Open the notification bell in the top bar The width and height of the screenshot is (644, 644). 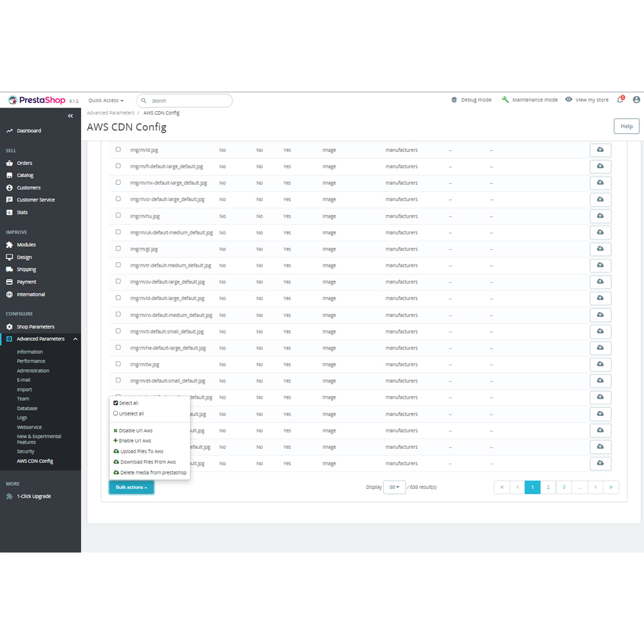point(618,100)
